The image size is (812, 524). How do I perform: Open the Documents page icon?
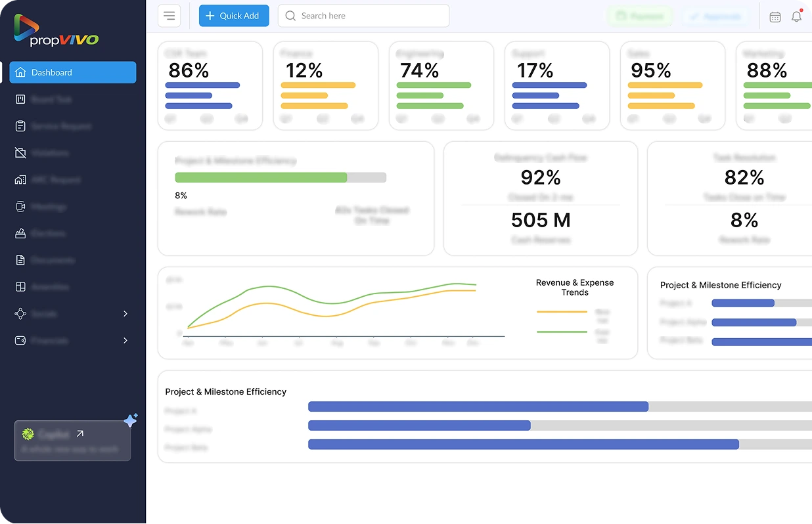tap(24, 260)
